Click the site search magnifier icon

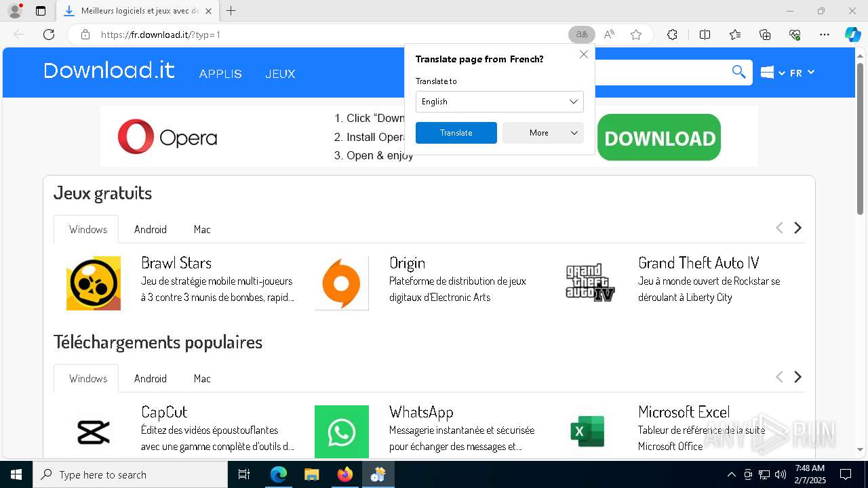pos(739,72)
